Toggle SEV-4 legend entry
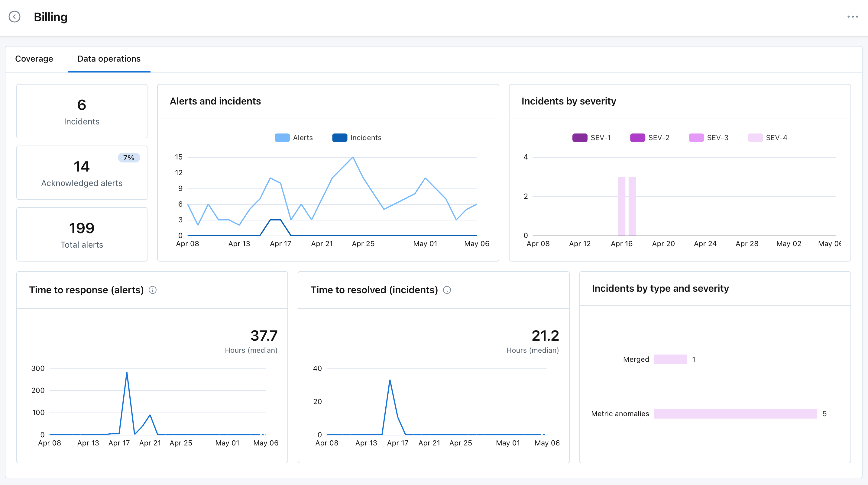Image resolution: width=868 pixels, height=485 pixels. (x=768, y=138)
